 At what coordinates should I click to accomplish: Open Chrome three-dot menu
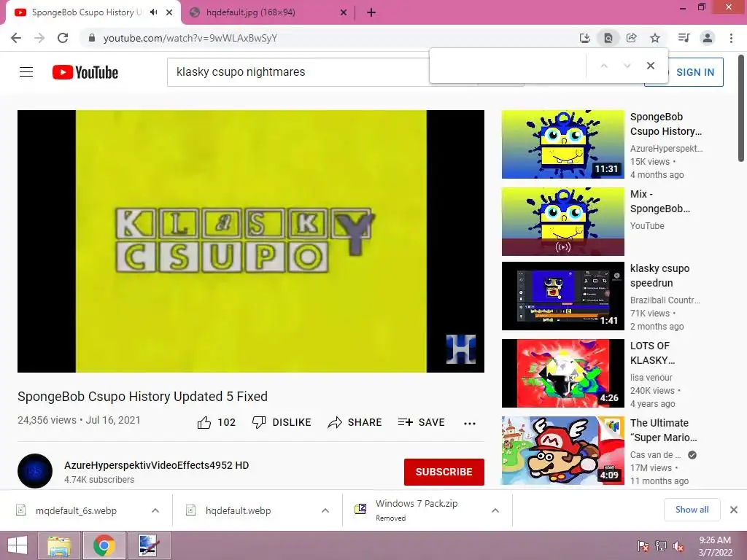pyautogui.click(x=731, y=38)
